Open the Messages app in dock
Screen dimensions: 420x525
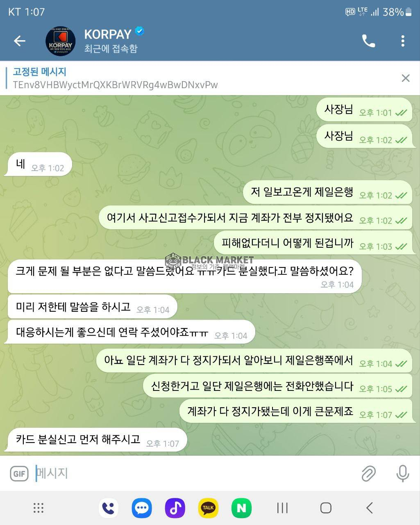142,508
